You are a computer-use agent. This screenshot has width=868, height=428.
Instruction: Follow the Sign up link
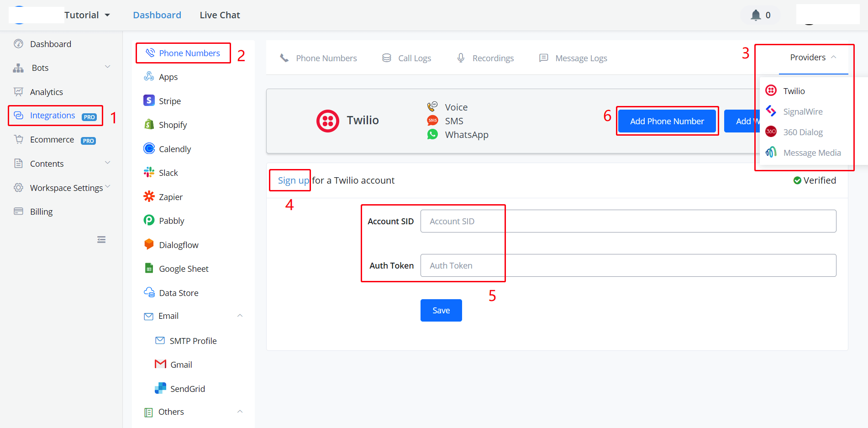tap(294, 180)
